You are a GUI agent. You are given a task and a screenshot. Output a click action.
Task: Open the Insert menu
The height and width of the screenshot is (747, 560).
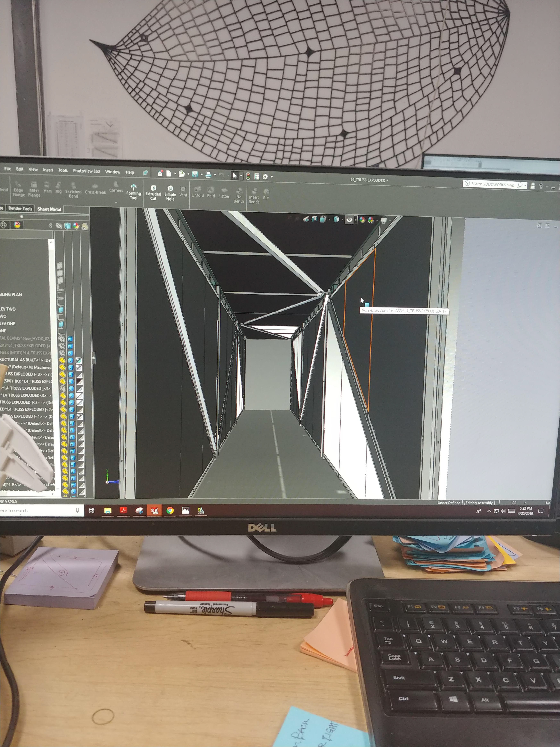(48, 170)
